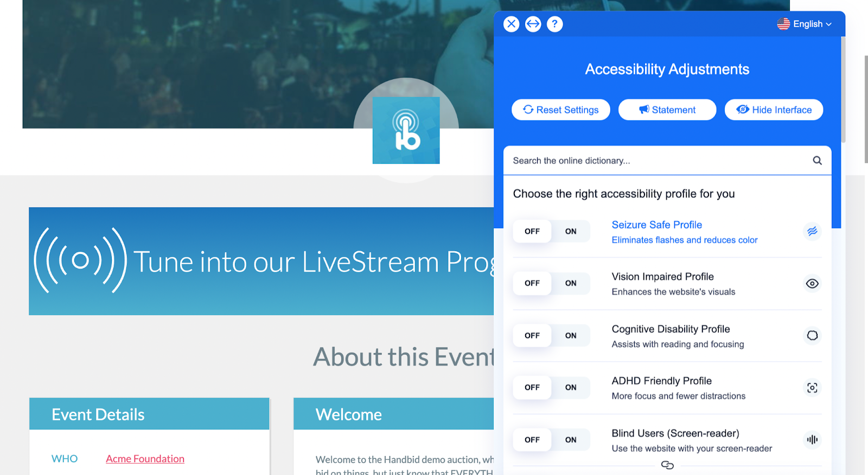Click the 'More focus and fewer distractions' description

click(679, 396)
